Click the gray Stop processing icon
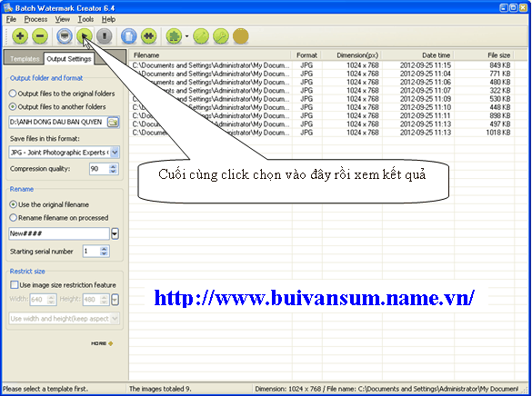Viewport: 532px width, 396px height. (x=105, y=36)
